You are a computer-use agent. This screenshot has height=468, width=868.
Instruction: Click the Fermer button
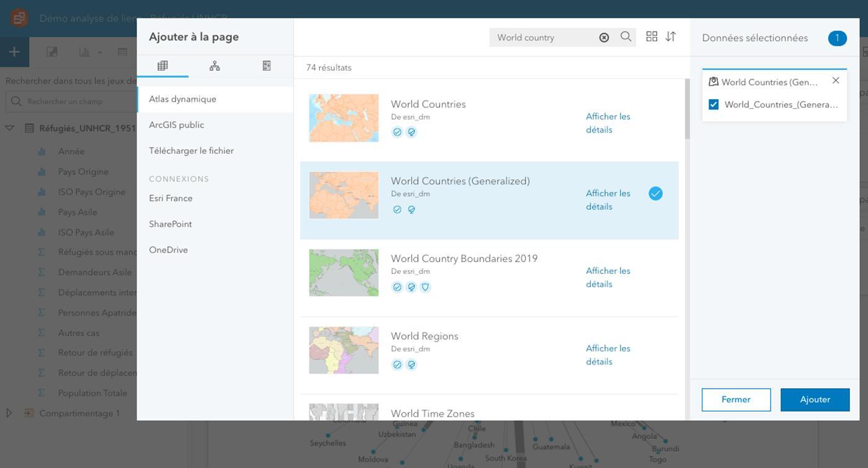pos(736,400)
